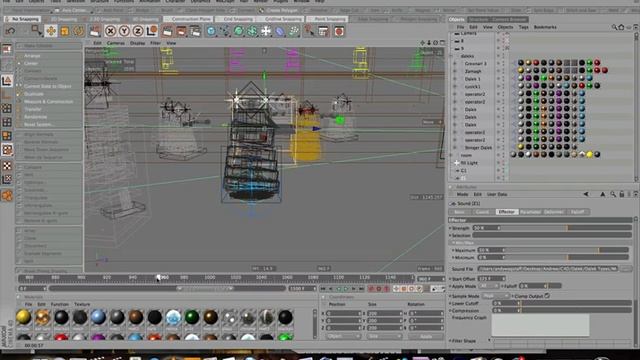Click the Start Offset value field
Viewport: 640px width, 360px height.
[491, 279]
